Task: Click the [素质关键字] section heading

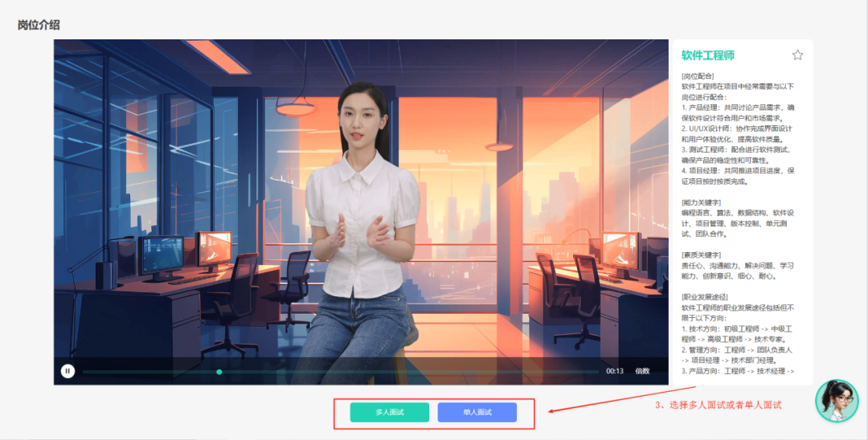Action: coord(701,255)
